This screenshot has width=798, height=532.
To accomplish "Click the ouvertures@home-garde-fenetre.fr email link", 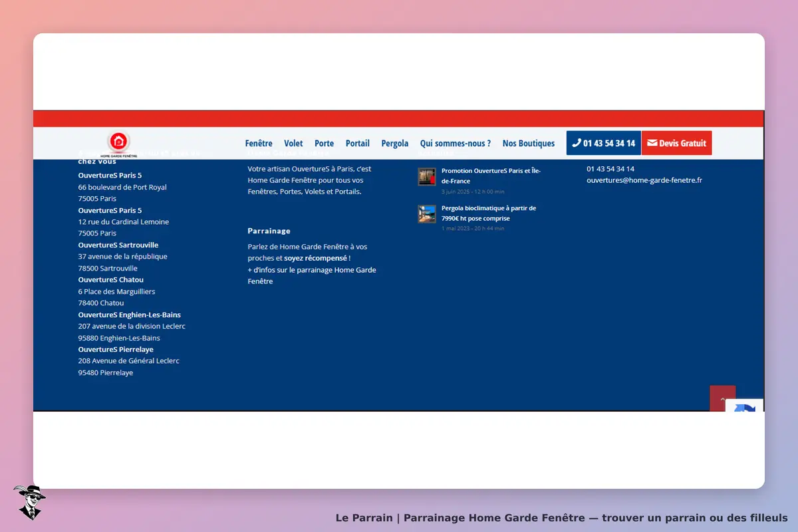I will point(644,180).
